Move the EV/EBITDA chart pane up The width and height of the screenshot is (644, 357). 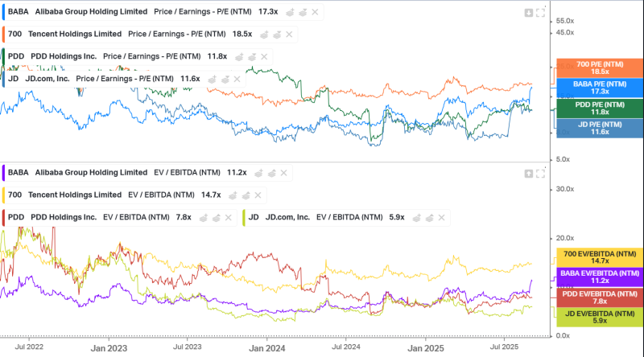coord(529,174)
